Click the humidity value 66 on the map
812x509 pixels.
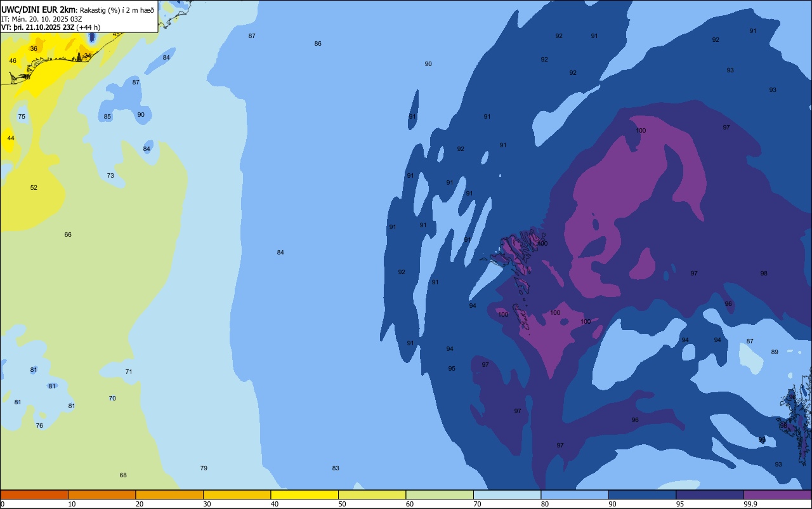pos(68,234)
